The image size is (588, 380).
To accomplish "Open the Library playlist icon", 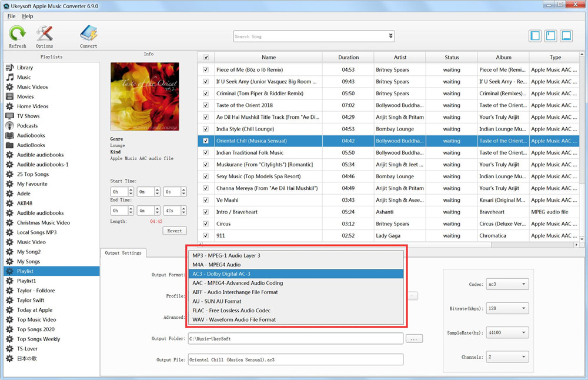I will [10, 68].
